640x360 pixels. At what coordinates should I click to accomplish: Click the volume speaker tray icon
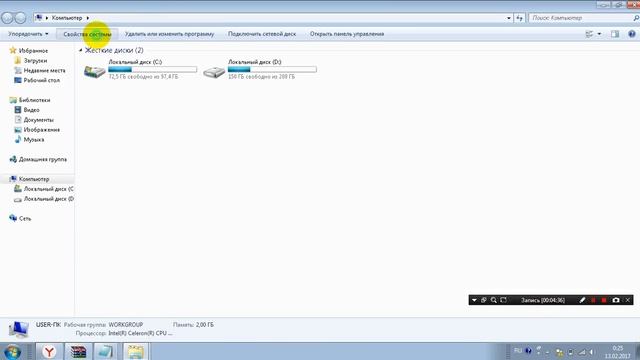(591, 352)
